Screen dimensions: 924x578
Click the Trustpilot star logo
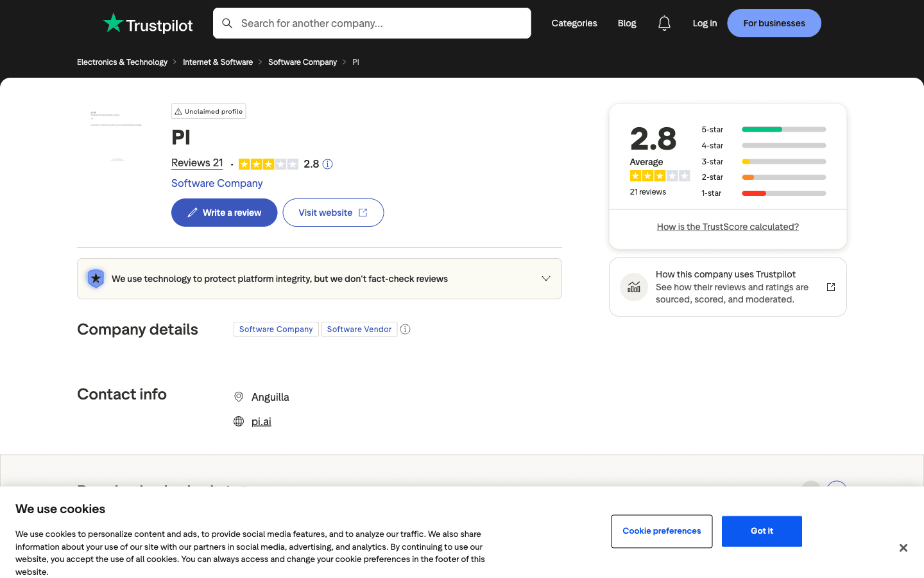(114, 22)
